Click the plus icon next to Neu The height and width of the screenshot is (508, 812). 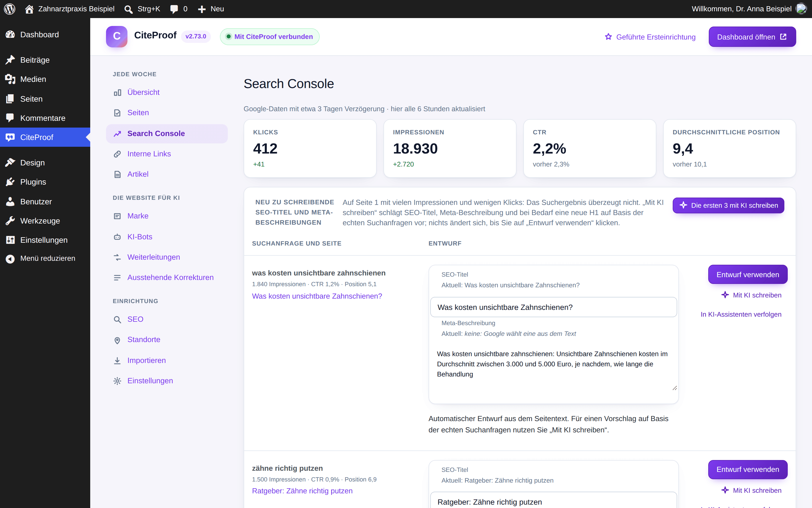[202, 9]
